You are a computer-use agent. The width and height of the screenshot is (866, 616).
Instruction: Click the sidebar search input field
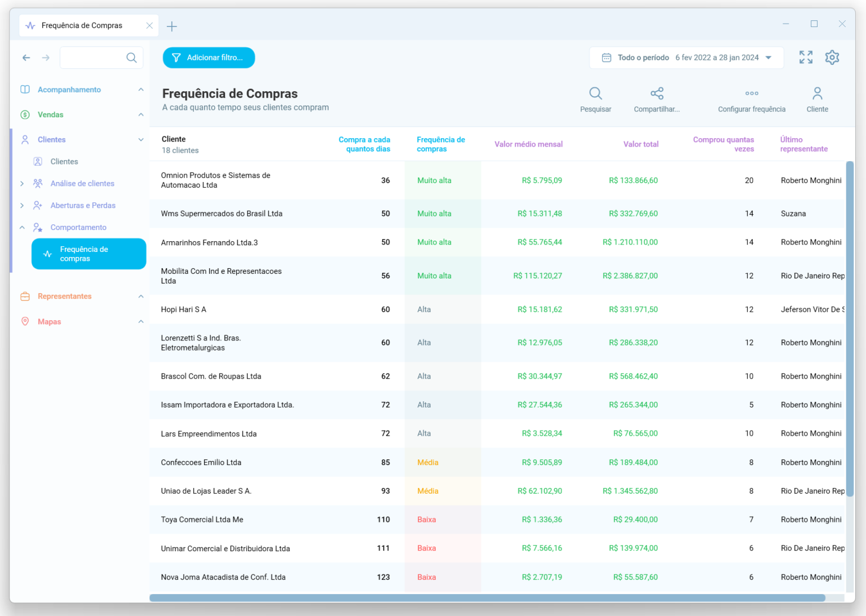(x=93, y=57)
